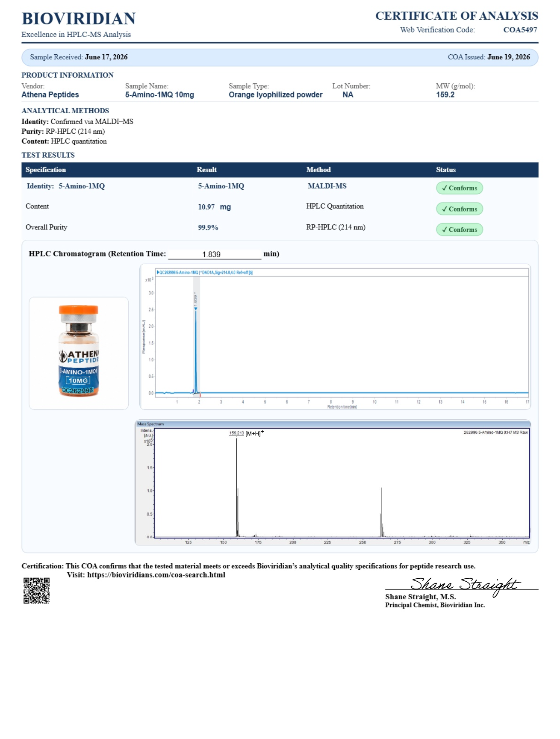Click the Result column header

207,170
